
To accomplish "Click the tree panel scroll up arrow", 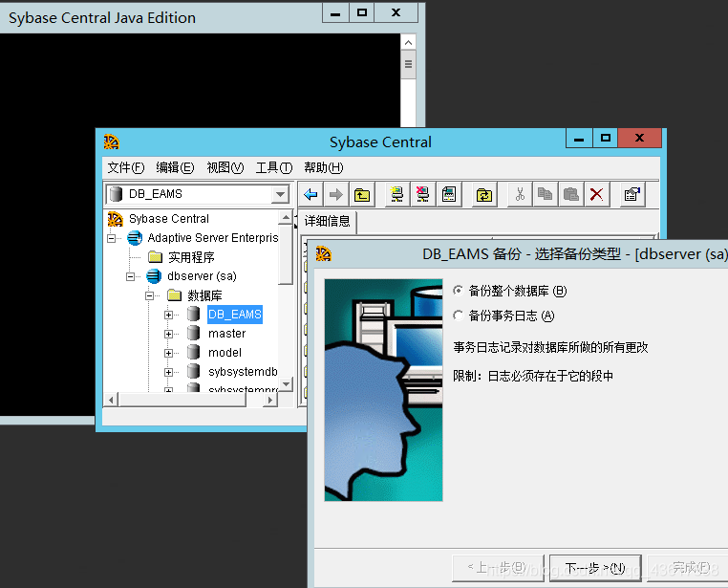I will tap(286, 217).
